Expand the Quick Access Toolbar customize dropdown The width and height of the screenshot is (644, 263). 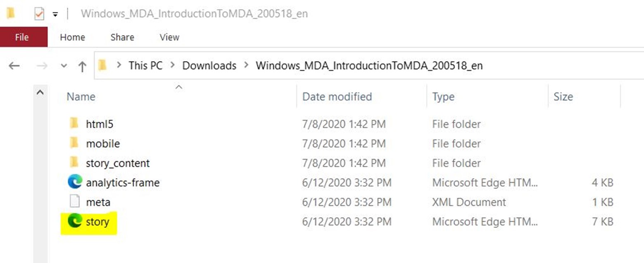[x=55, y=14]
